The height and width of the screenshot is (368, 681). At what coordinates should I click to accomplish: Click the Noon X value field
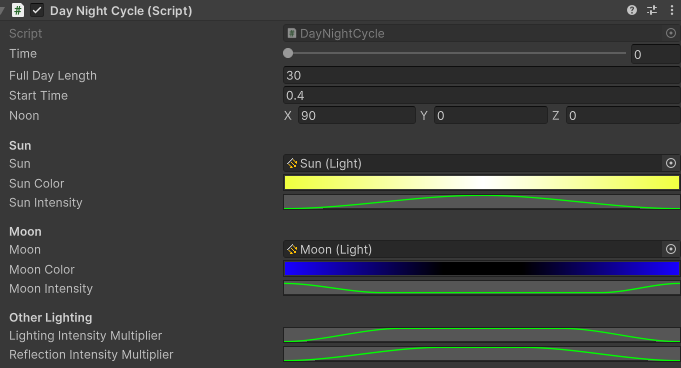(357, 116)
